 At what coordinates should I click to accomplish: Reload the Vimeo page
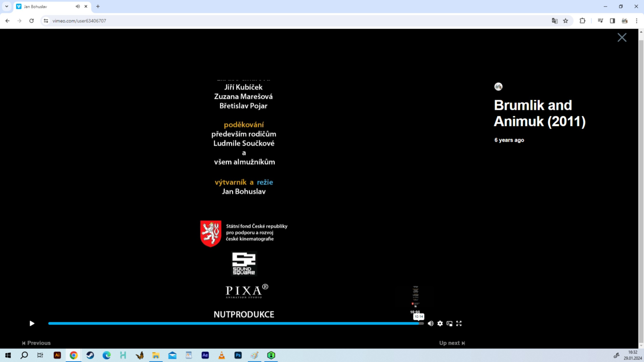click(x=31, y=21)
